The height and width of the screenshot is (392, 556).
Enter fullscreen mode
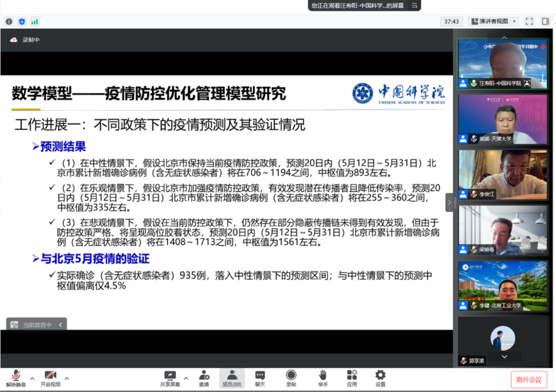click(529, 22)
